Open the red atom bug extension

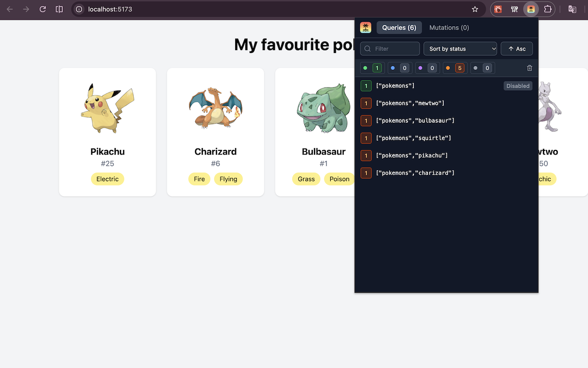point(498,9)
